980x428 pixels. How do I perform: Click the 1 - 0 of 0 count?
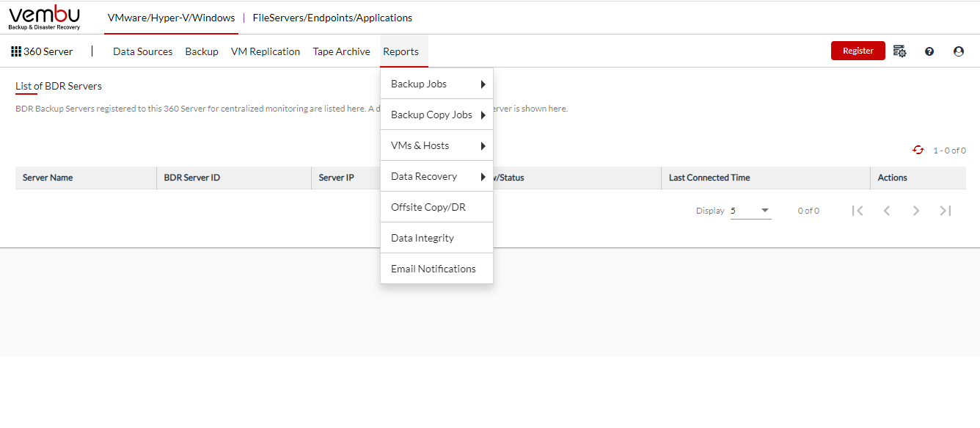(x=949, y=150)
